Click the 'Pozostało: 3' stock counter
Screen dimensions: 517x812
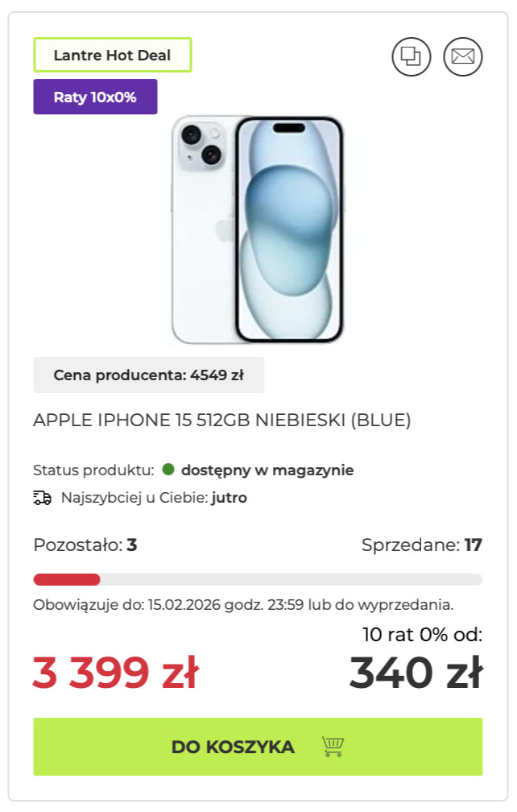[85, 545]
